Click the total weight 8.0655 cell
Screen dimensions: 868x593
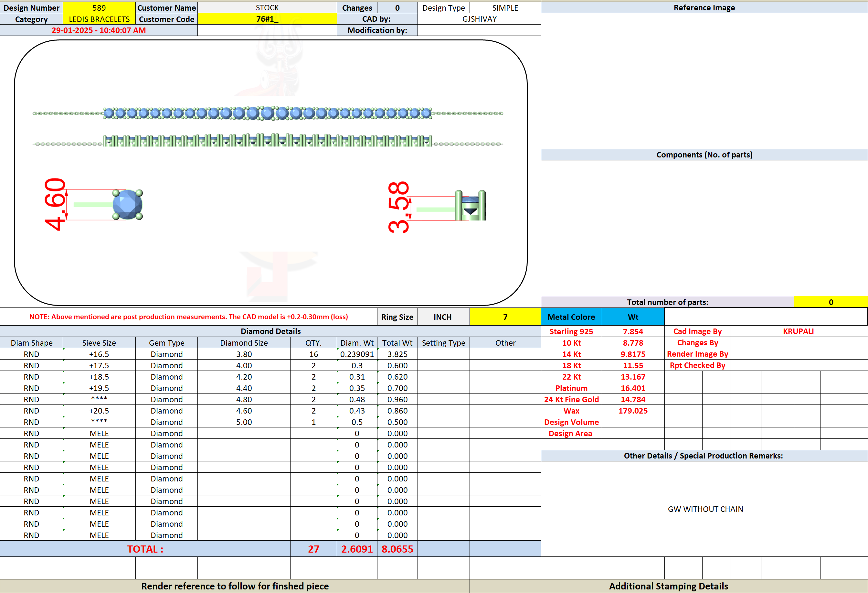tap(397, 548)
